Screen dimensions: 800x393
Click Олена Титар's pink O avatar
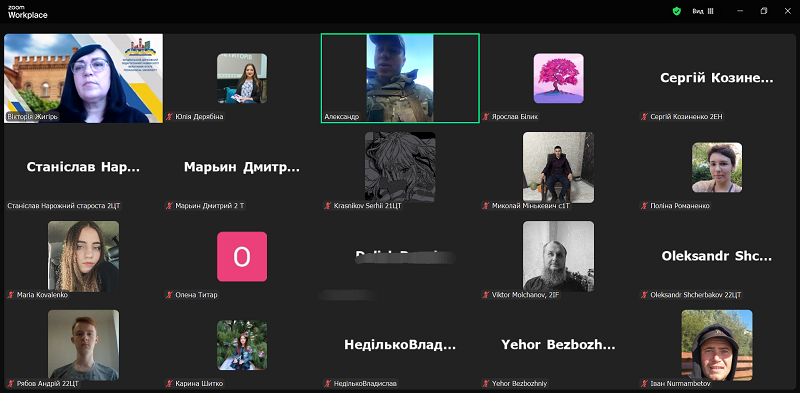point(242,256)
